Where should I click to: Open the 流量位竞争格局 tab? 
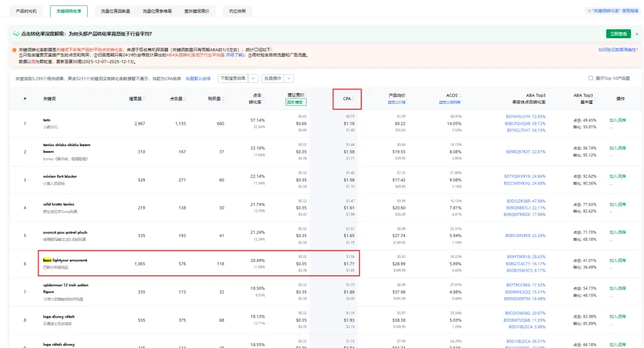point(157,11)
